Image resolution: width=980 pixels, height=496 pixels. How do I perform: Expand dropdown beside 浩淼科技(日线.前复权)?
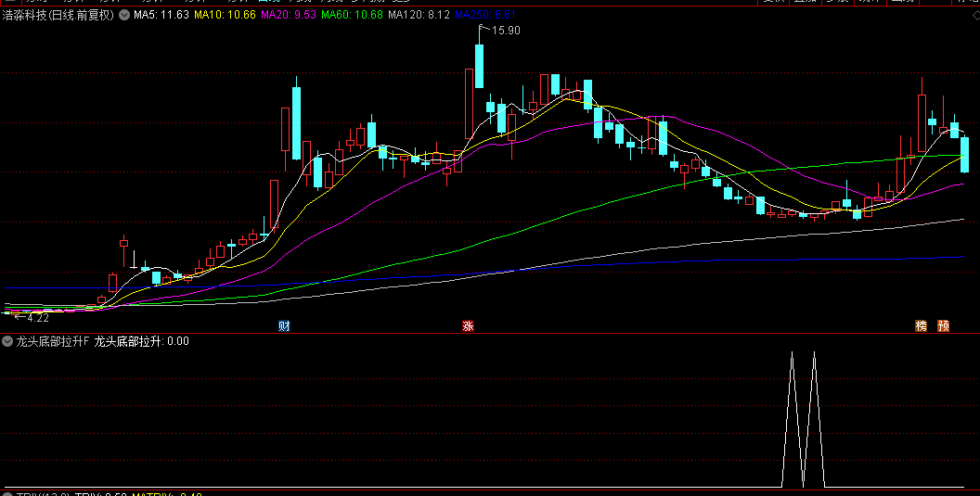point(123,15)
